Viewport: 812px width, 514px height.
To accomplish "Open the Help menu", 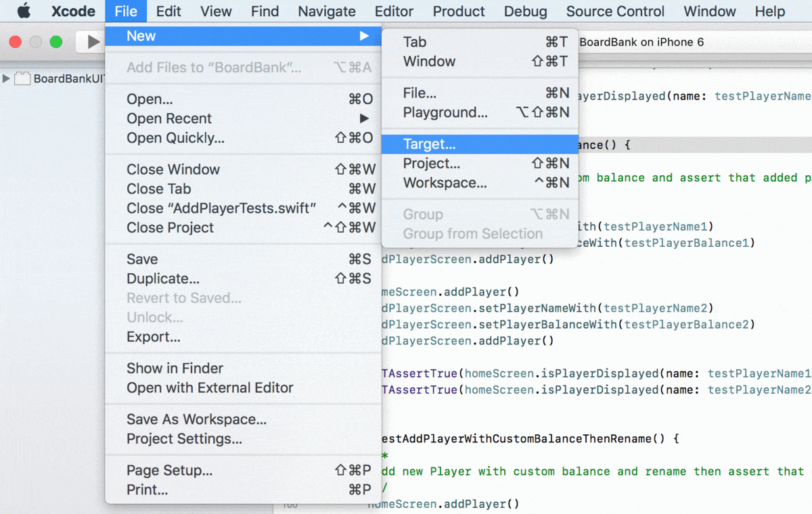I will pyautogui.click(x=770, y=11).
